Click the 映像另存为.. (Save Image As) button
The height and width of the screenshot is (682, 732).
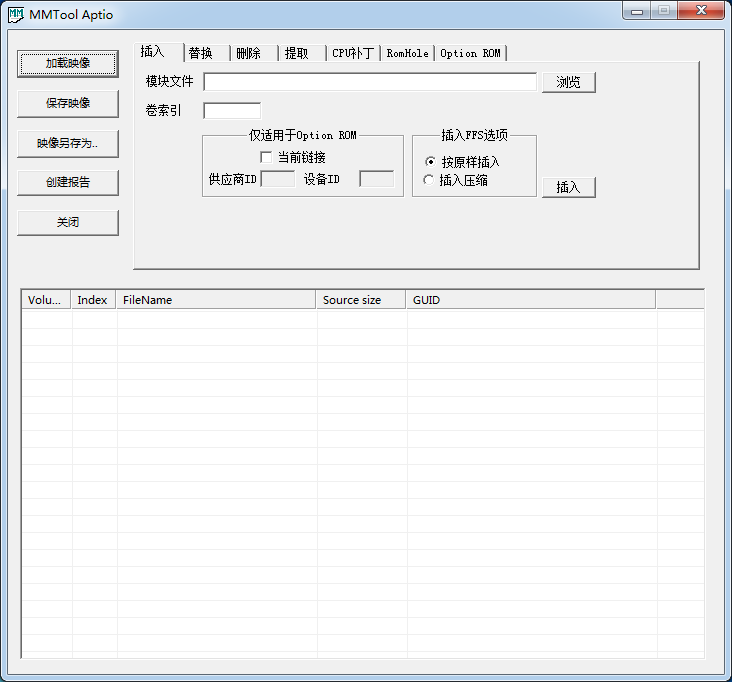coord(68,143)
